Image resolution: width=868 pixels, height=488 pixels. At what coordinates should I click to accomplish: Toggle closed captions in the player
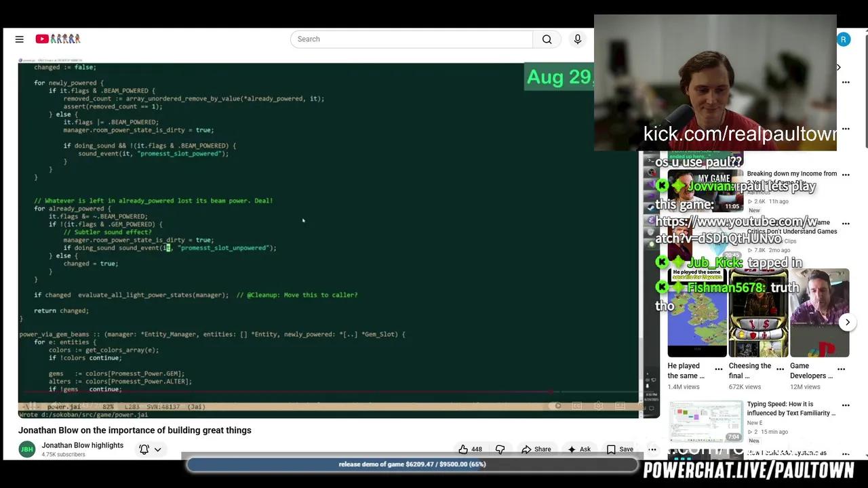576,406
